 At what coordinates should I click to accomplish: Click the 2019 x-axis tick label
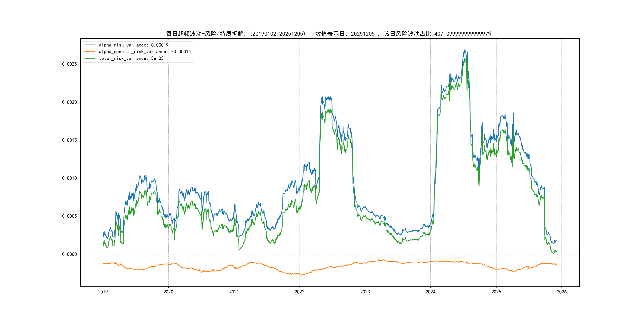(103, 292)
